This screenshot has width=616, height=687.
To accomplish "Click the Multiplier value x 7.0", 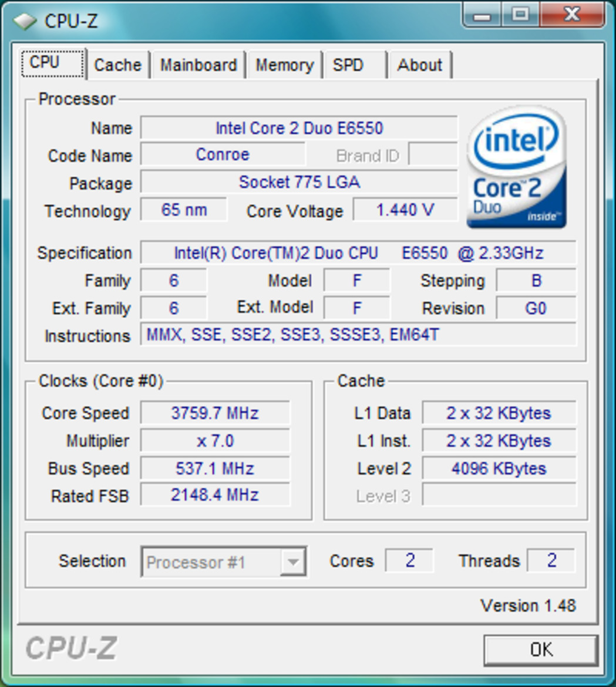I will (215, 440).
